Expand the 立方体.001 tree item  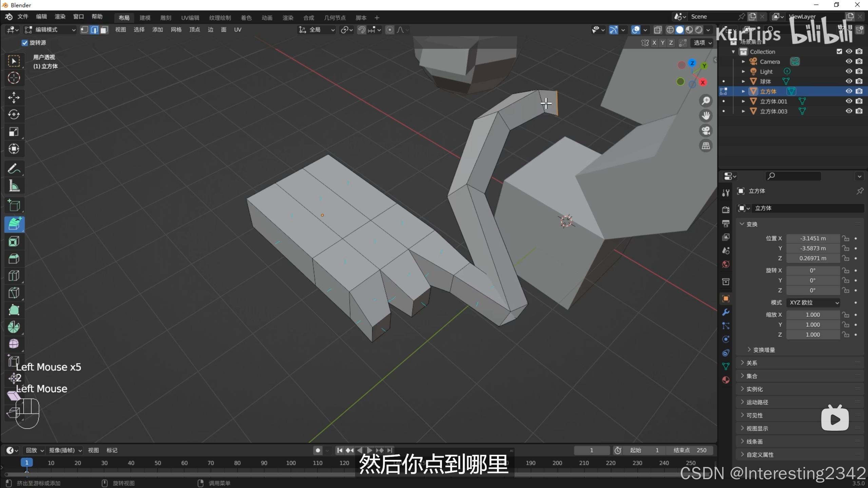click(743, 101)
